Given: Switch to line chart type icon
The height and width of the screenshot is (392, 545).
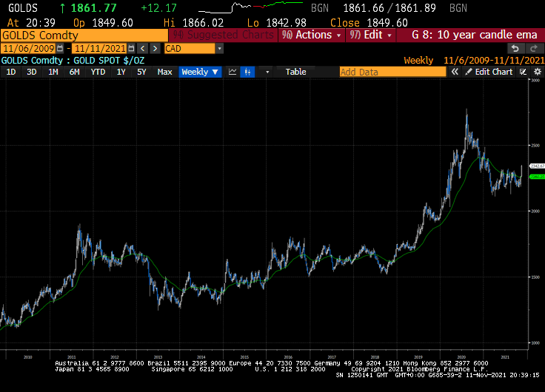Looking at the screenshot, I should tap(233, 72).
